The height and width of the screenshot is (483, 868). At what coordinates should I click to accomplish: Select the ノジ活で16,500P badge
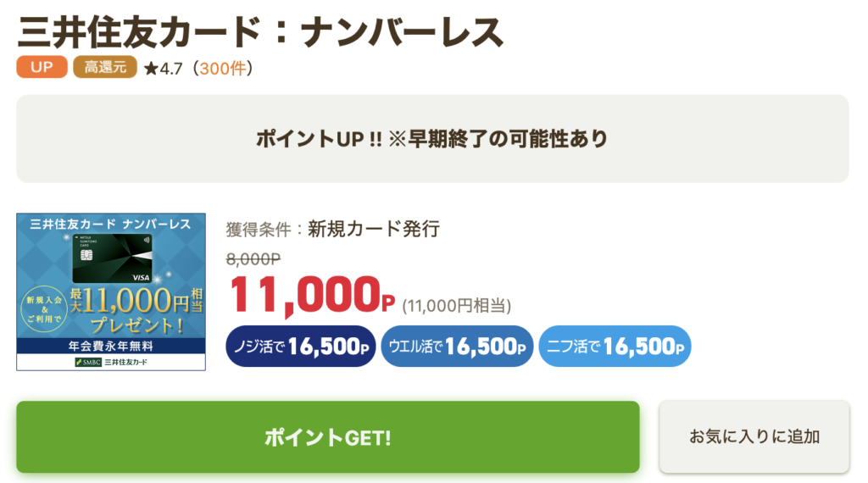301,347
